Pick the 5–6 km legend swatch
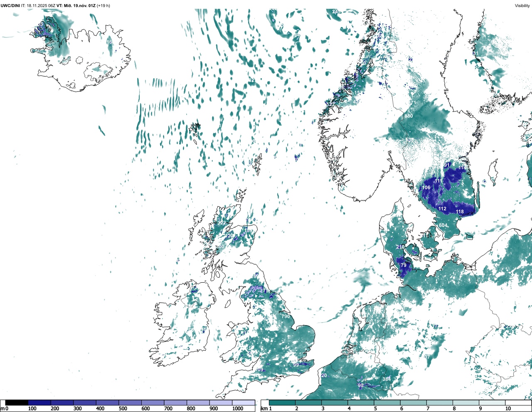 coord(387,403)
